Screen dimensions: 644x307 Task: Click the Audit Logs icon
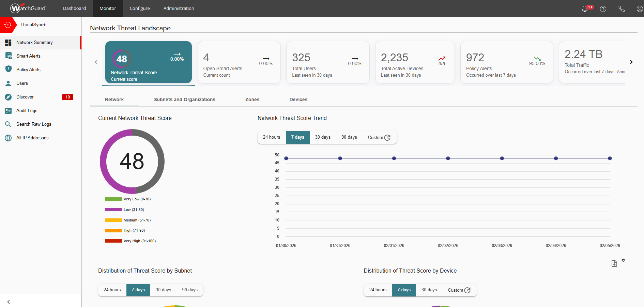click(x=8, y=111)
